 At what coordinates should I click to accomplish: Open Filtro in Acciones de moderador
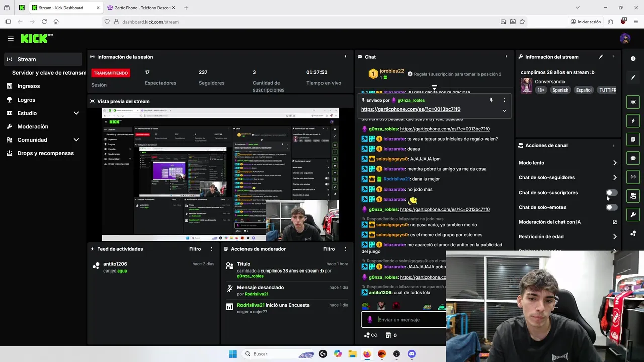[x=329, y=249]
